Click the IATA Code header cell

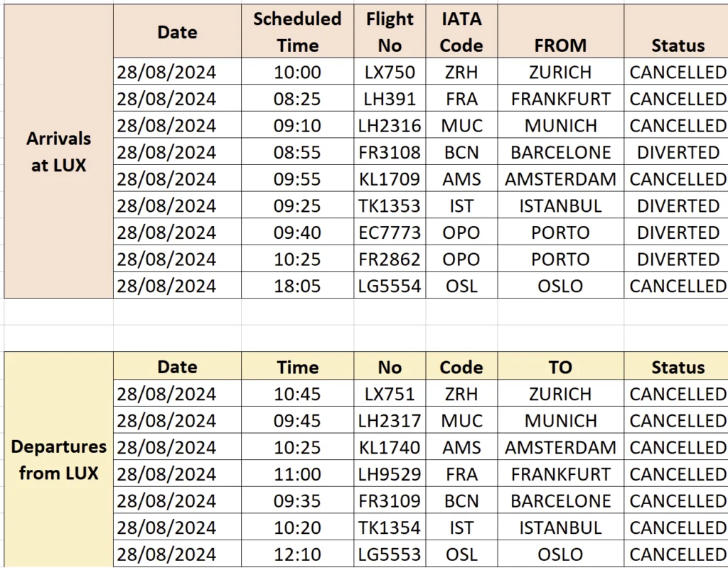[461, 32]
